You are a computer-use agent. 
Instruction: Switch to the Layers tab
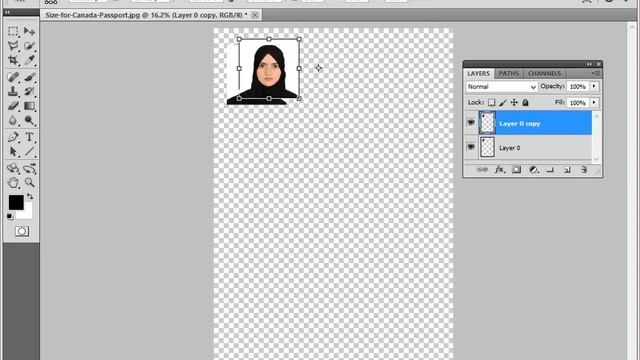click(478, 73)
